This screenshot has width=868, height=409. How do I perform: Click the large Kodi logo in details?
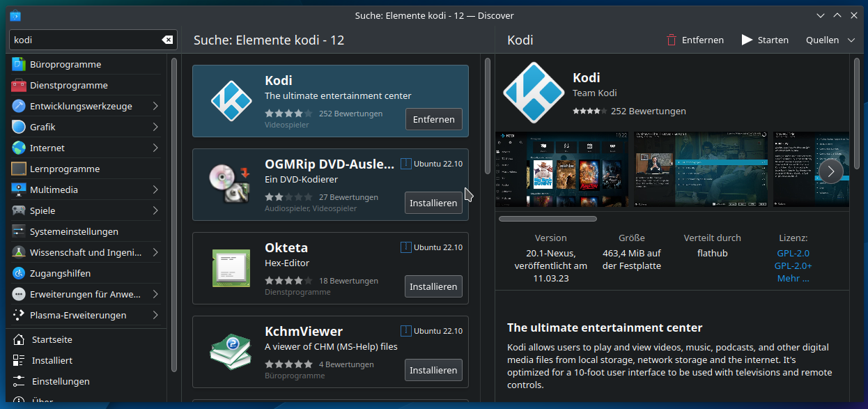pyautogui.click(x=534, y=93)
